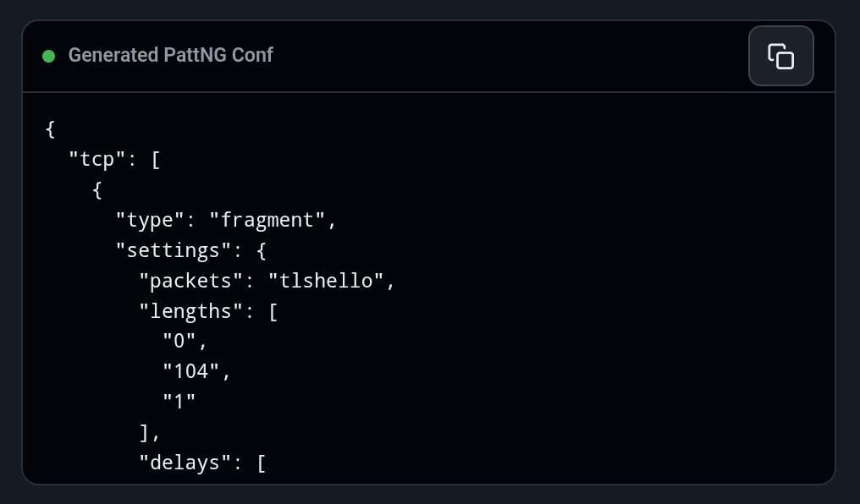Click the green status indicator dot
The image size is (860, 504).
tap(49, 56)
